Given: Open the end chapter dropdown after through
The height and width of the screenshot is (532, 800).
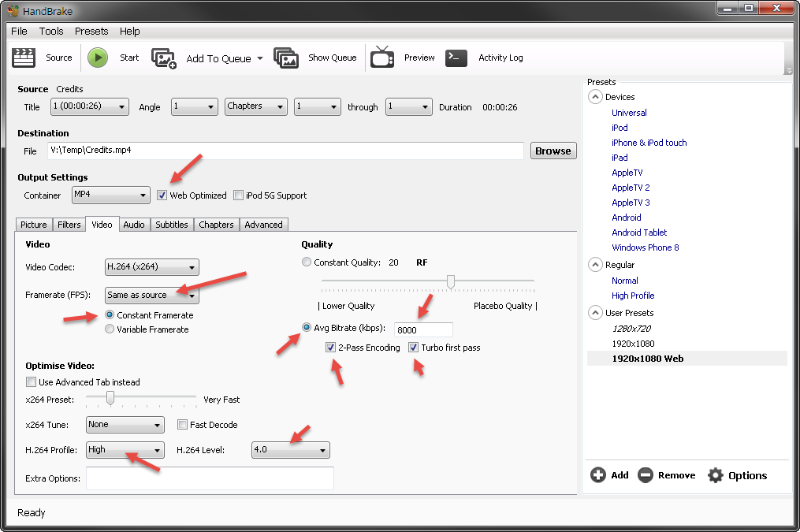Looking at the screenshot, I should pos(409,106).
